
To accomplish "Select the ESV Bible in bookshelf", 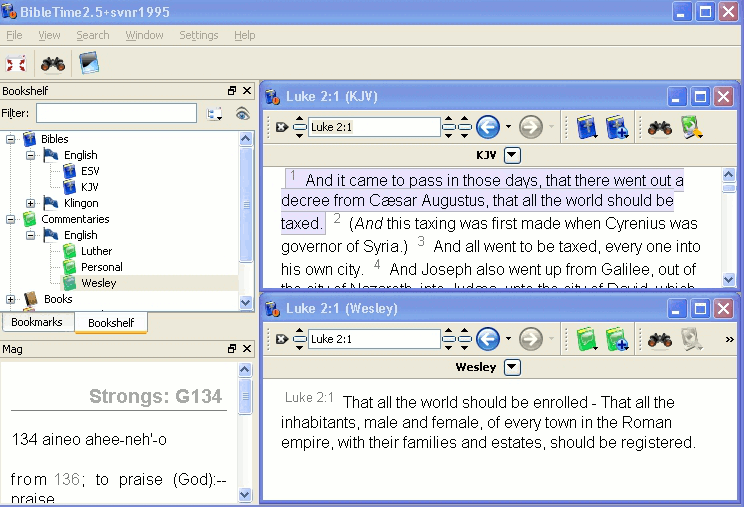I will click(90, 171).
